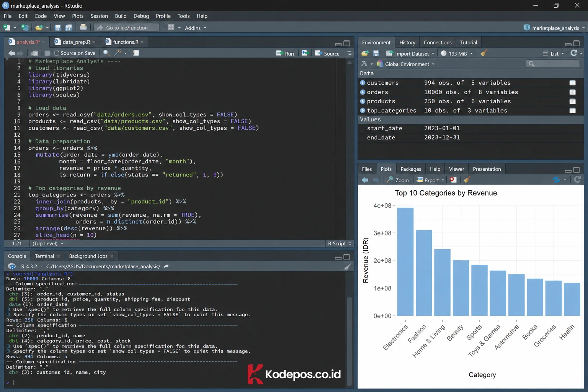Screen dimensions: 588x392
Task: Show document outline icon in editor toolbar
Action: [350, 53]
